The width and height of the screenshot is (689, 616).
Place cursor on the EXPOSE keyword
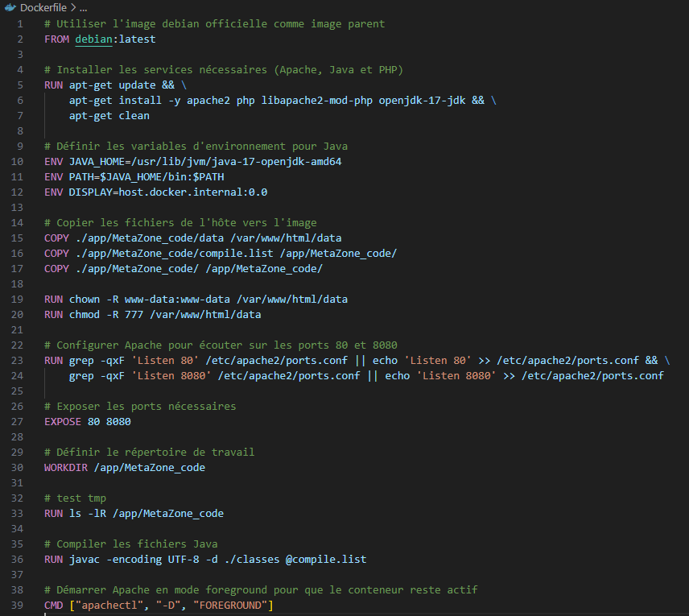click(63, 421)
